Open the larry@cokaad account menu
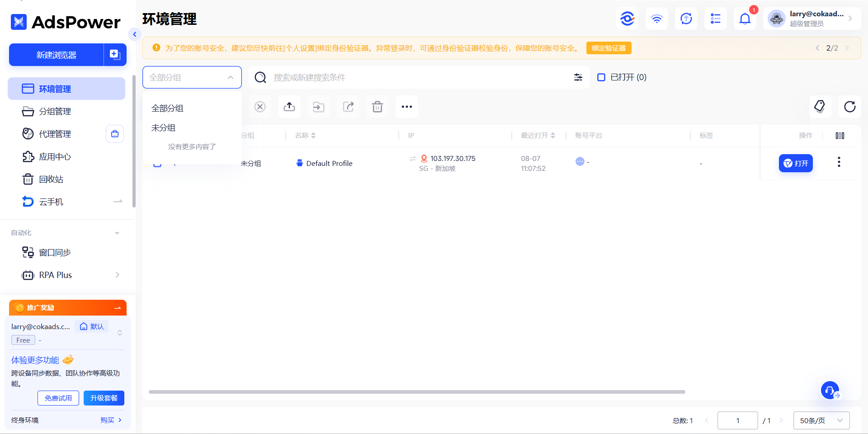 (812, 19)
